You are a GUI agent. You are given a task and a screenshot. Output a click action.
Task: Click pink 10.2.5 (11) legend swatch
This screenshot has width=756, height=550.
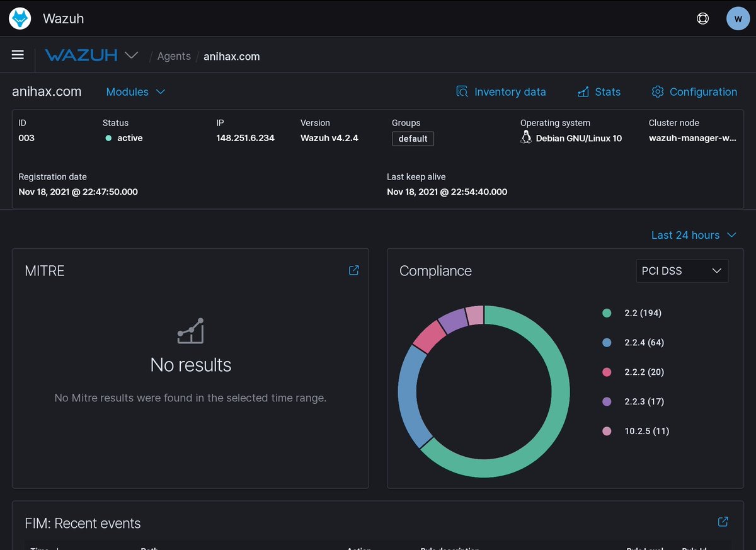[x=607, y=431]
